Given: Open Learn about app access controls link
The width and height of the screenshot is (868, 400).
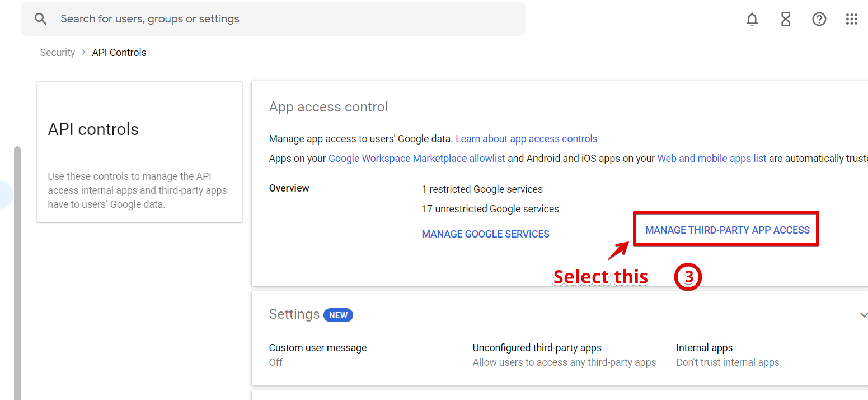Looking at the screenshot, I should pos(526,139).
